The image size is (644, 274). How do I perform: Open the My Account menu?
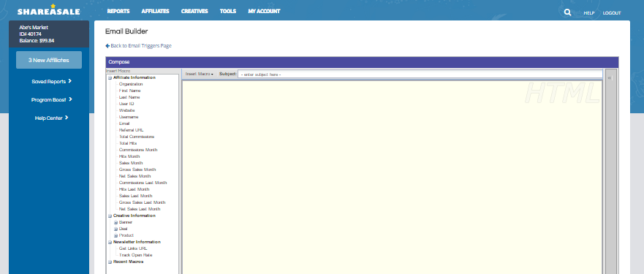click(x=264, y=11)
